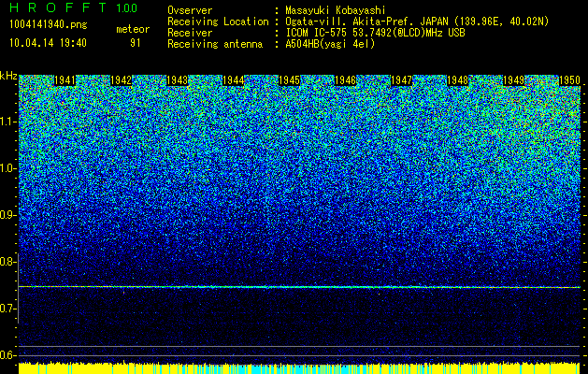Click the Receiving antenna label
588x374 pixels.
(215, 44)
